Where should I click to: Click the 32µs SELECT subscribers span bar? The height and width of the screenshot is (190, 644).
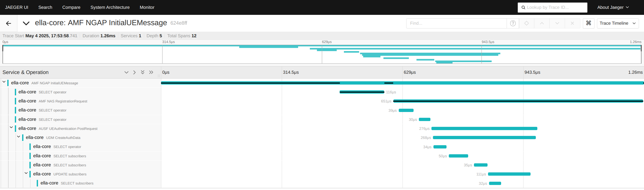click(x=495, y=183)
